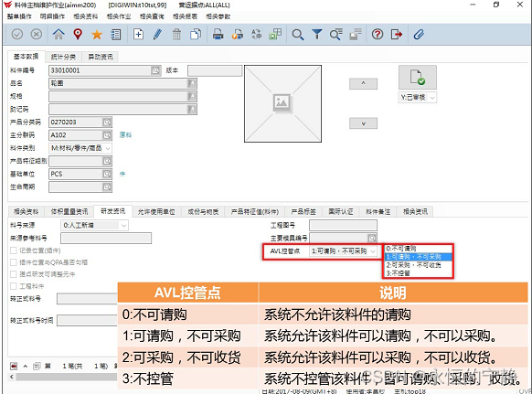
Task: Open lookup icon in 产品特征组别 field
Action: tap(107, 161)
